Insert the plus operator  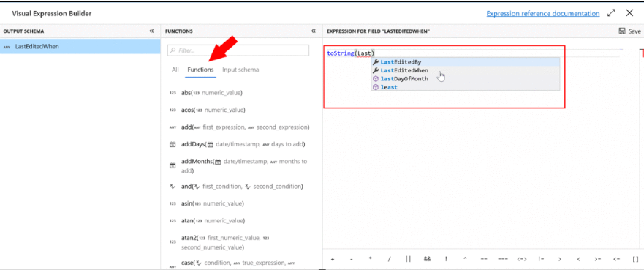[x=333, y=259]
